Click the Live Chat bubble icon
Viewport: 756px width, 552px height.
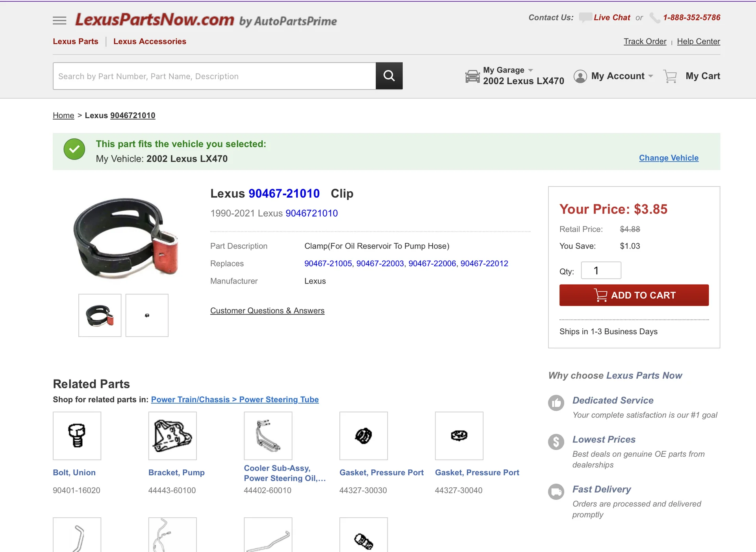pos(585,17)
